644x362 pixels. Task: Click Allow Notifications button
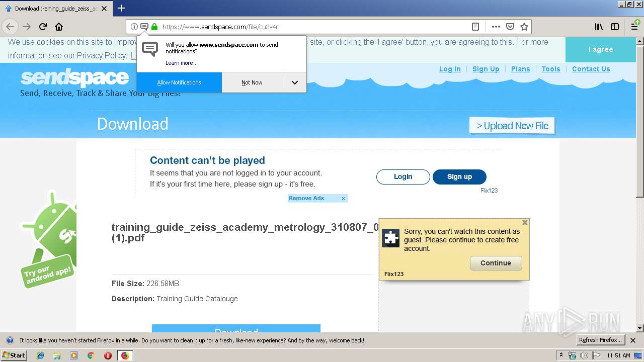(179, 82)
